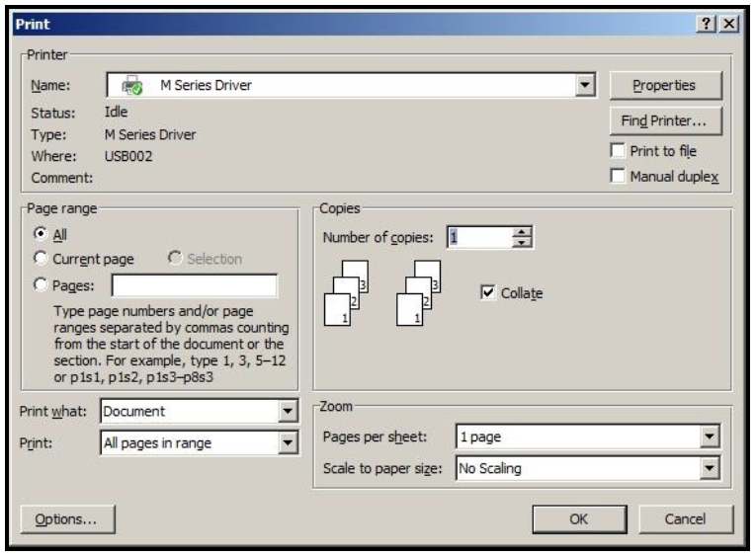
Task: Open the printer Name dropdown
Action: pos(585,85)
